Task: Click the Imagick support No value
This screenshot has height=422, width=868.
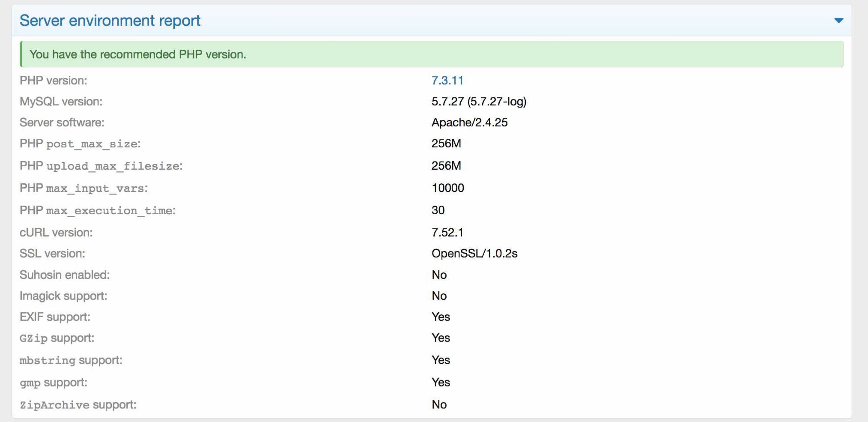Action: pyautogui.click(x=439, y=296)
